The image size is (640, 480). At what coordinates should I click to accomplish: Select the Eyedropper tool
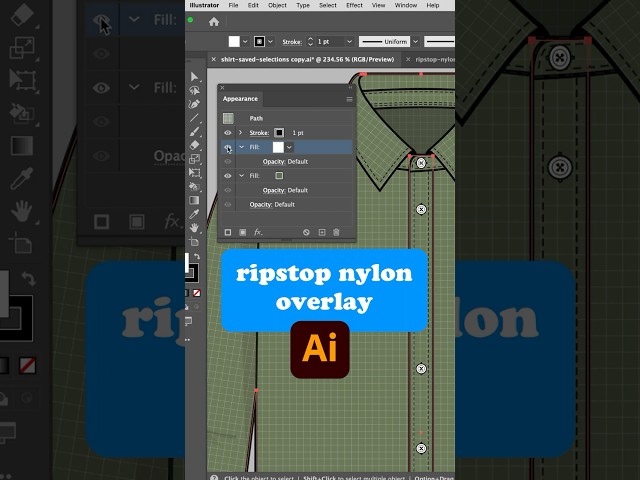click(x=195, y=214)
